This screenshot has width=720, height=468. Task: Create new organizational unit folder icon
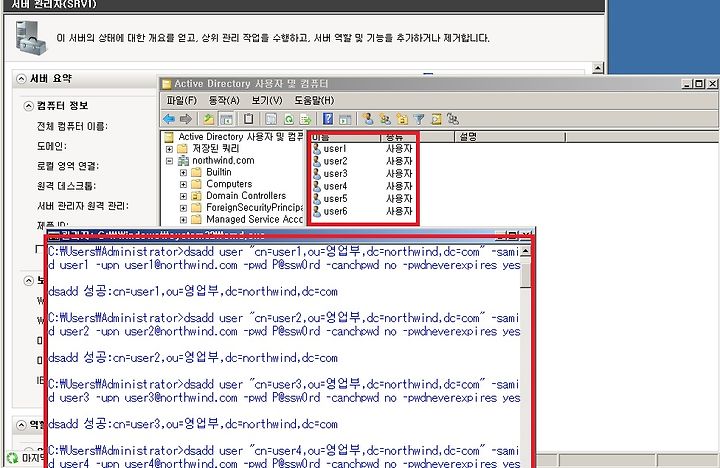[x=402, y=119]
